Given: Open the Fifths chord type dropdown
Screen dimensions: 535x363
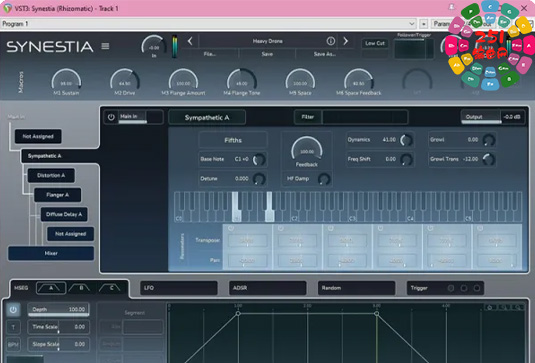Looking at the screenshot, I should tap(233, 140).
